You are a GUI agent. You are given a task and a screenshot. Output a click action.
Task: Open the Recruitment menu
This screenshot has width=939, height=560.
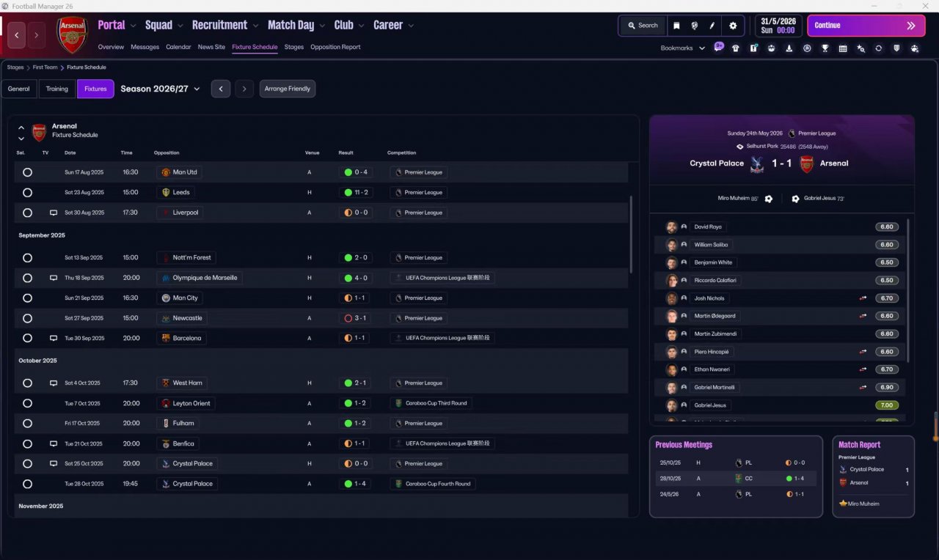pos(219,25)
